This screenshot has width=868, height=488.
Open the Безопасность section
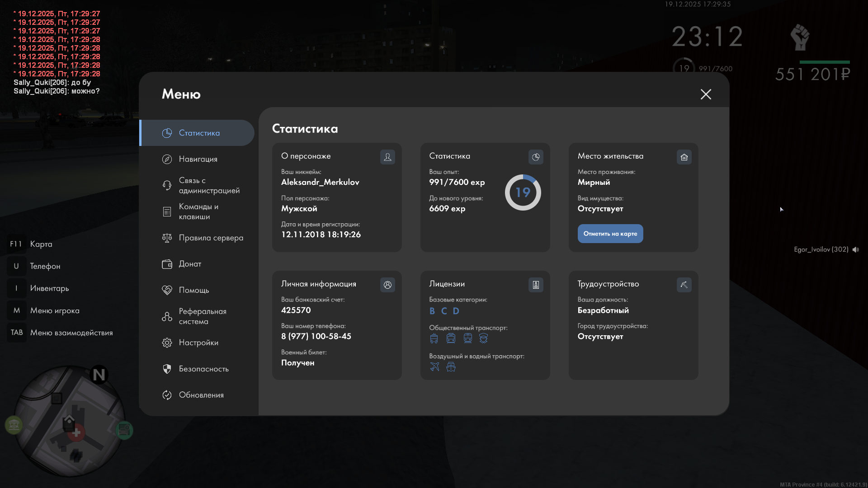point(203,369)
